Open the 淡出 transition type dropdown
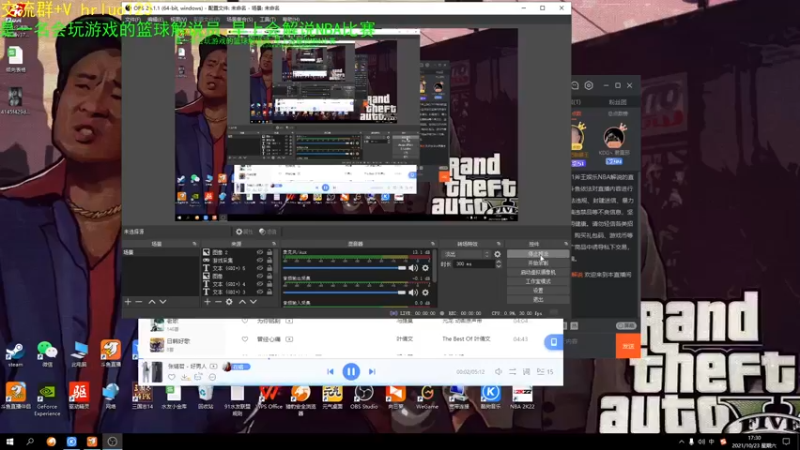Image resolution: width=800 pixels, height=450 pixels. coord(466,254)
